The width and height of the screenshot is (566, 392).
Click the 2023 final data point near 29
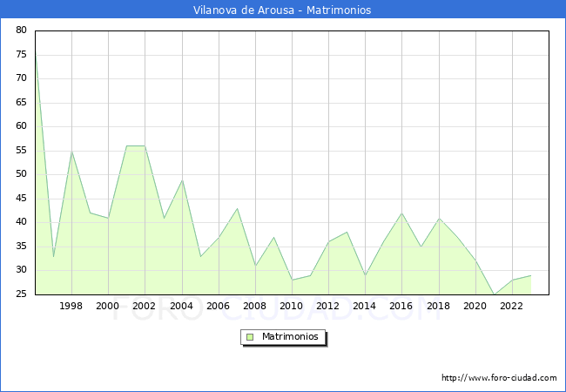[x=530, y=275]
